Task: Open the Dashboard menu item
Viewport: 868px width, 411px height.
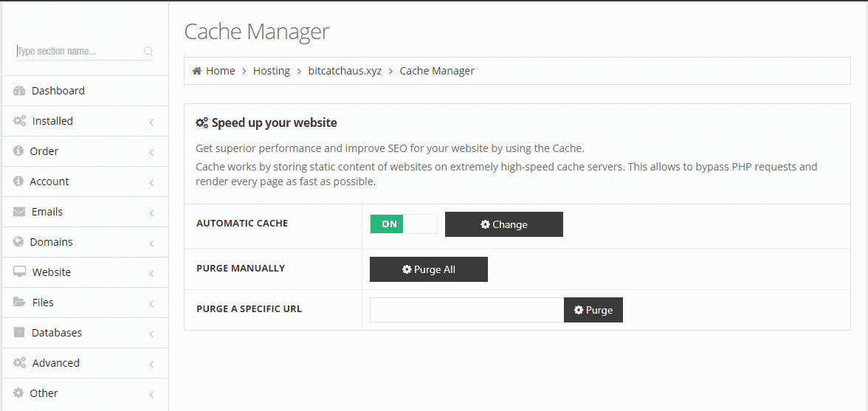Action: coord(86,91)
